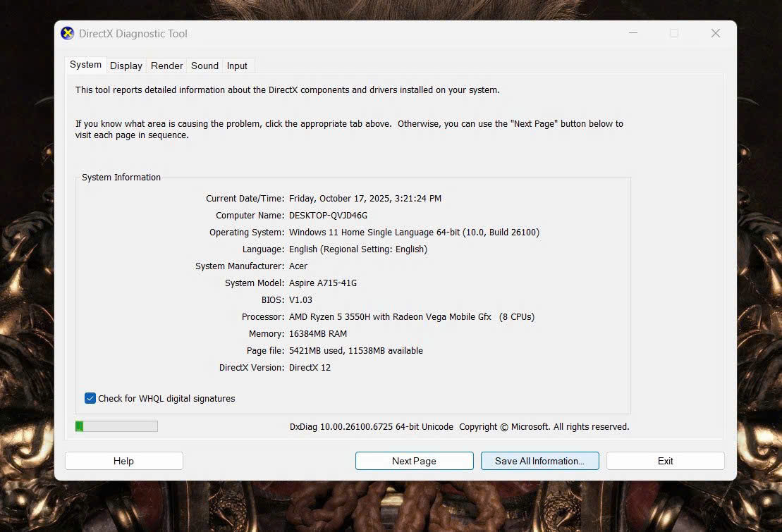Minimize the DirectX Diagnostic Tool window
This screenshot has height=532, width=782.
click(633, 34)
